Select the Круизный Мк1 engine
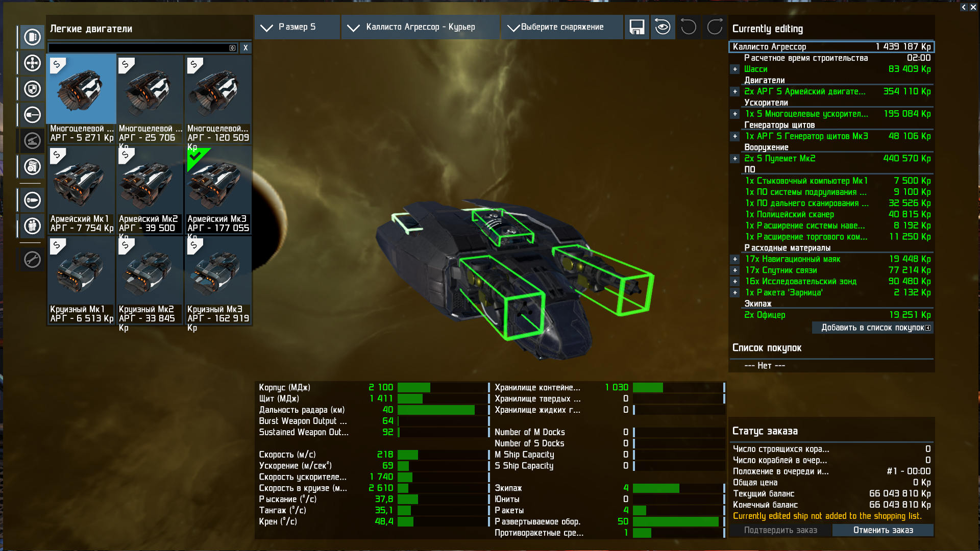The image size is (980, 551). point(81,280)
